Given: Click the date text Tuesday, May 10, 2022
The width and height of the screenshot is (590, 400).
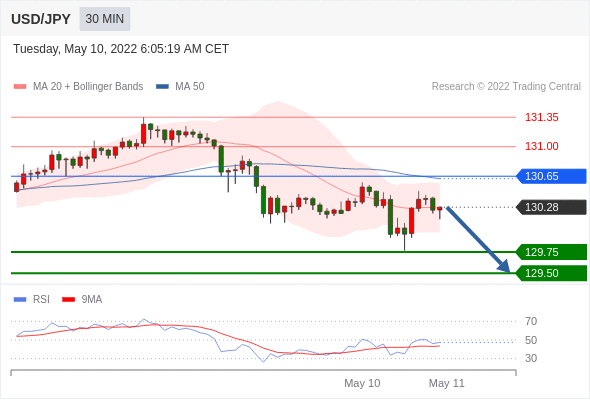Looking at the screenshot, I should coord(75,49).
